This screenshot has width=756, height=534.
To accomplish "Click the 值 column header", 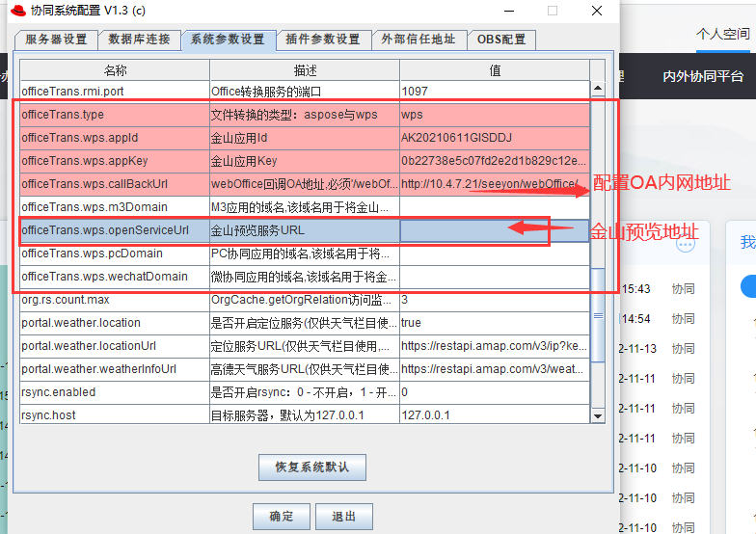I will tap(495, 70).
